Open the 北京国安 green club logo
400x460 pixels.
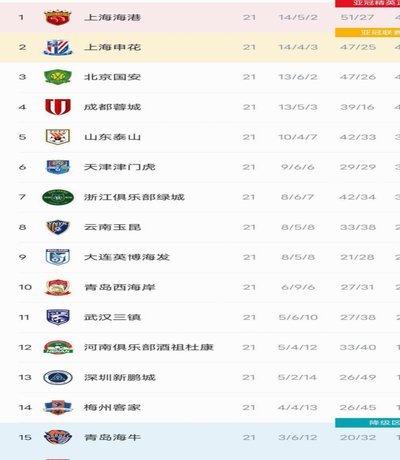pyautogui.click(x=58, y=77)
